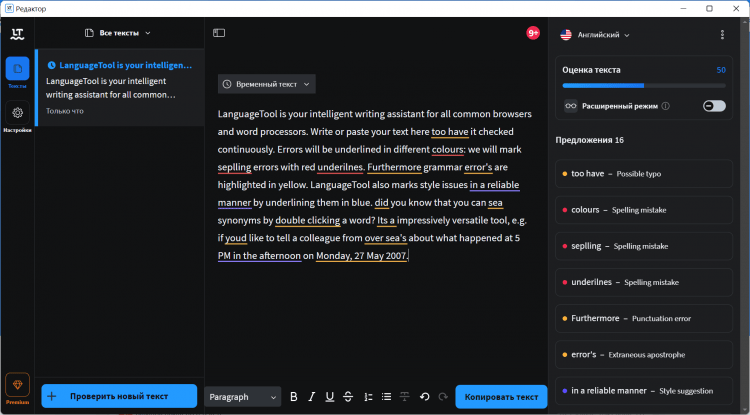Open the 'Furthermore' punctuation error suggestion
This screenshot has width=750, height=415.
pos(644,318)
